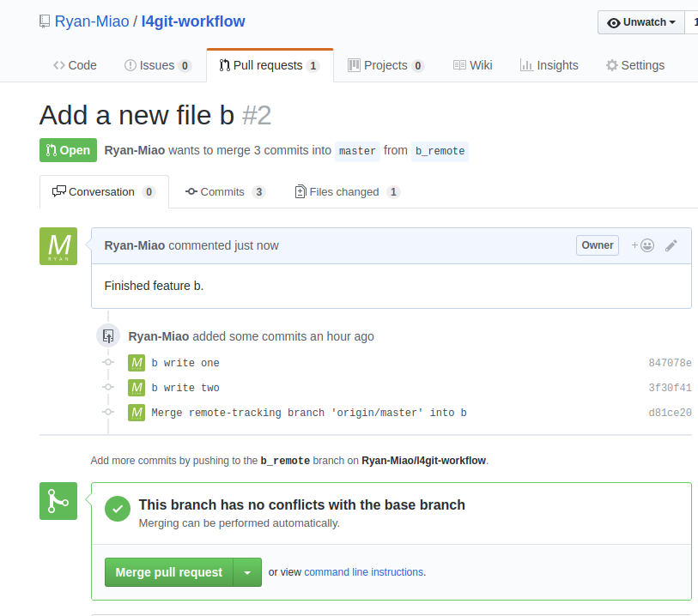This screenshot has height=616, width=698.
Task: Open the 'b write one' commit
Action: tap(185, 363)
